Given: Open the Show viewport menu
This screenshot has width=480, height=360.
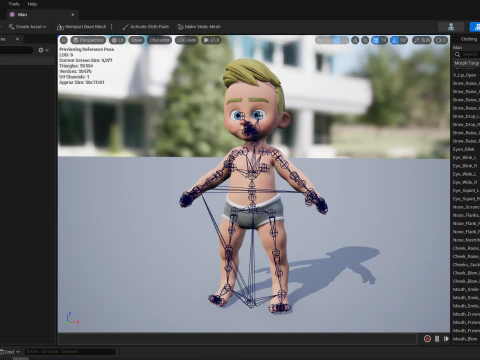Looking at the screenshot, I should [136, 40].
